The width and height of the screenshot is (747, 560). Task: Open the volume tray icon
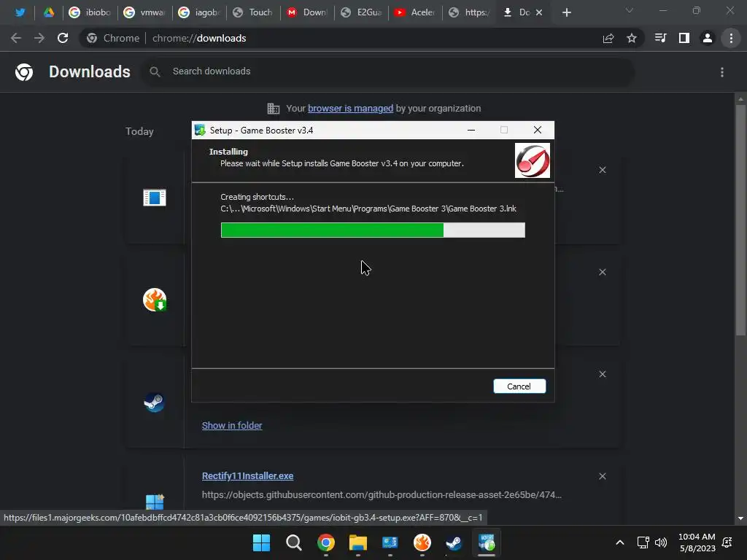[661, 542]
